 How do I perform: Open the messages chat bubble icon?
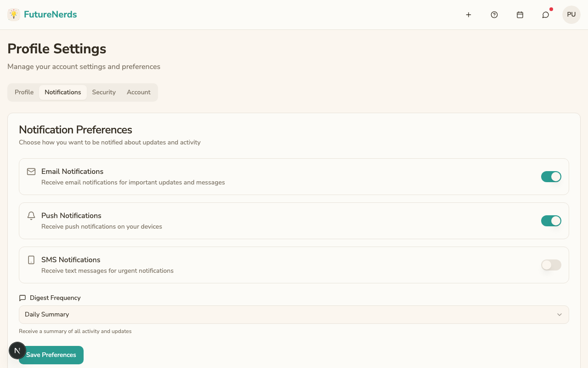click(546, 15)
